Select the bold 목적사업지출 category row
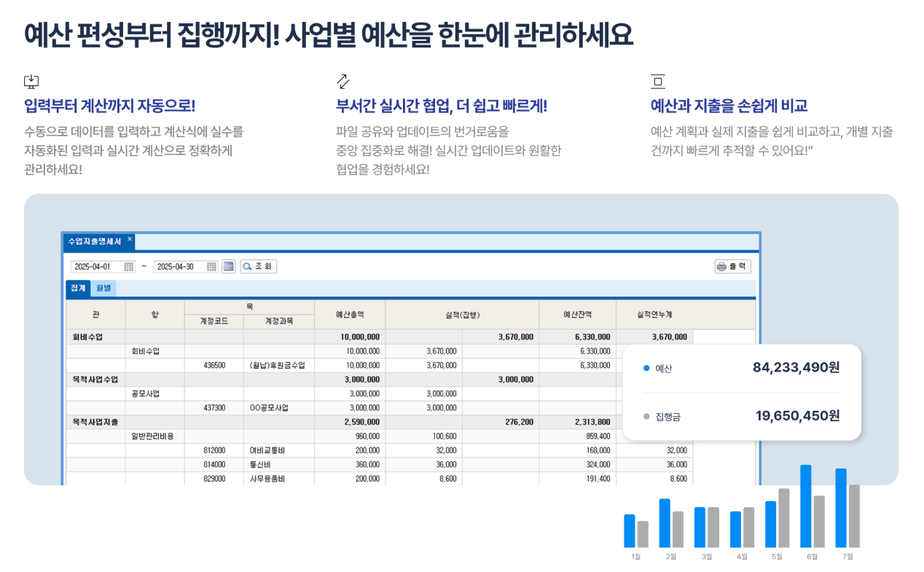Image resolution: width=924 pixels, height=572 pixels. pyautogui.click(x=380, y=422)
